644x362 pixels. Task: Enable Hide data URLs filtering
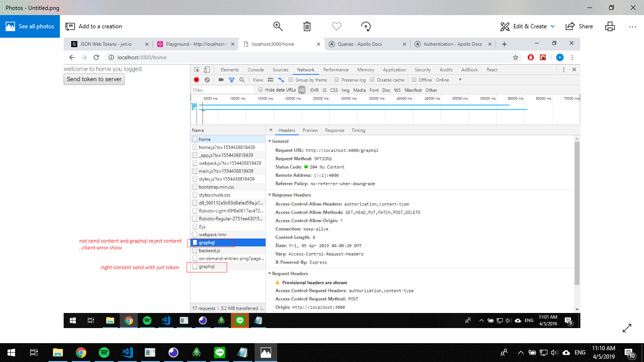point(261,90)
